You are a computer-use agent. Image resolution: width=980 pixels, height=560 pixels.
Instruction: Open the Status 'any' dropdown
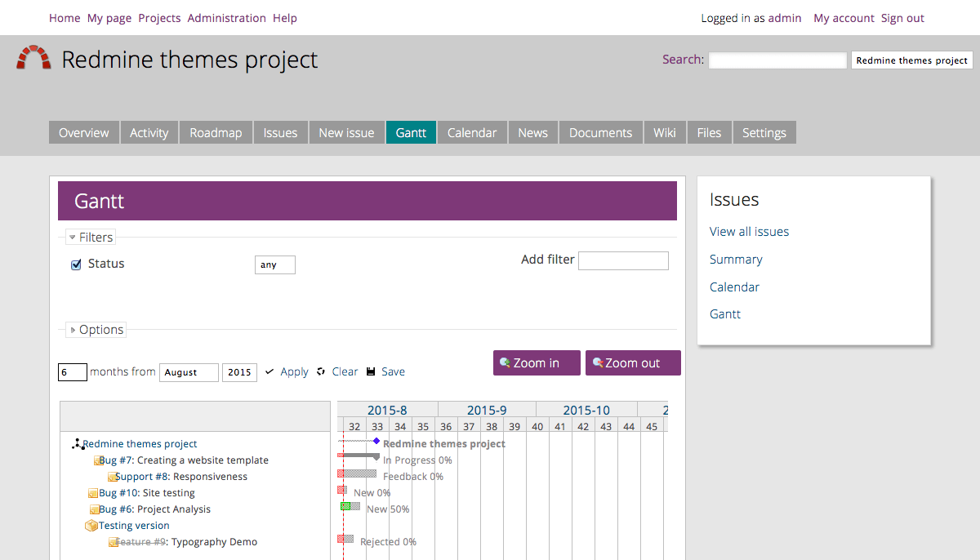pos(275,264)
